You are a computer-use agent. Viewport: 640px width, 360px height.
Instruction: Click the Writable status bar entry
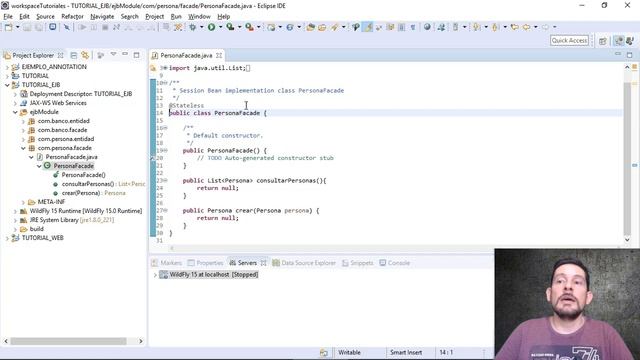tap(349, 352)
